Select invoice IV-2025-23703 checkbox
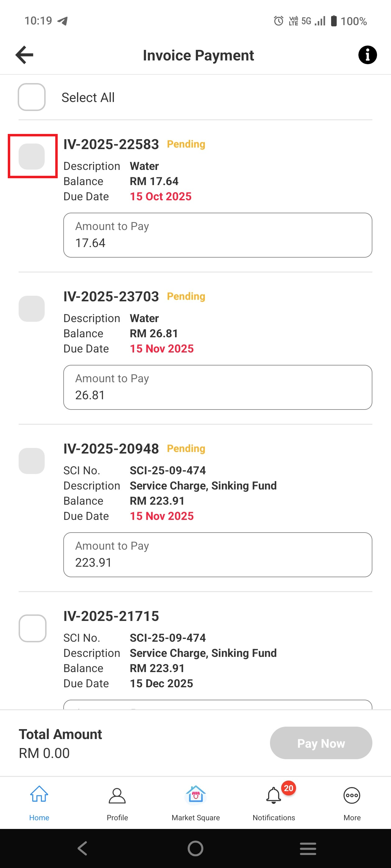391x868 pixels. [x=32, y=309]
